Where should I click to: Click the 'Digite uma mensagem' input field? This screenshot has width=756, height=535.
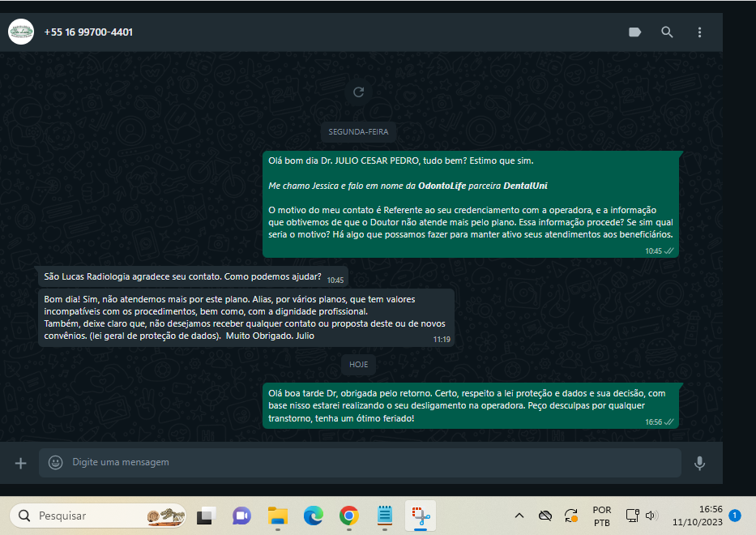[365, 462]
